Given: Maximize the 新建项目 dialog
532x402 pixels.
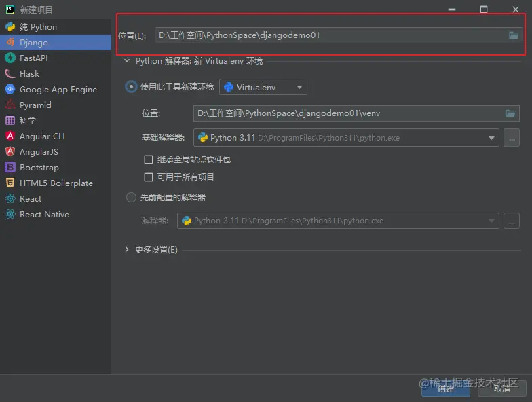Looking at the screenshot, I should pyautogui.click(x=484, y=10).
